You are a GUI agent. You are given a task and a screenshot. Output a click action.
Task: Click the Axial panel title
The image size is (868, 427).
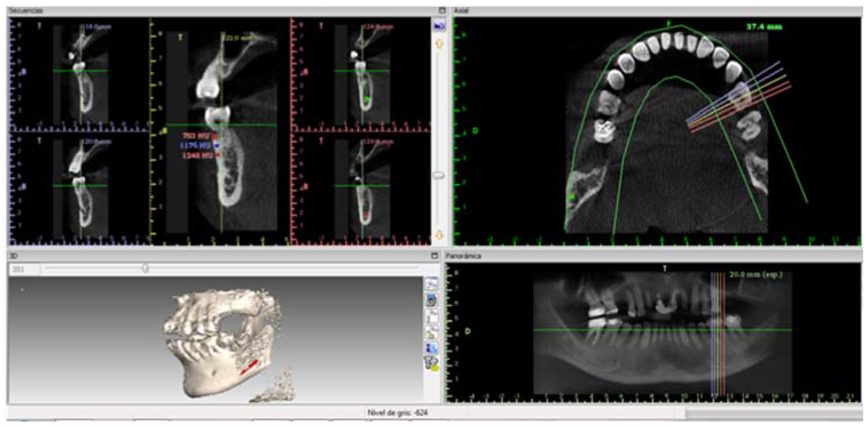point(461,10)
